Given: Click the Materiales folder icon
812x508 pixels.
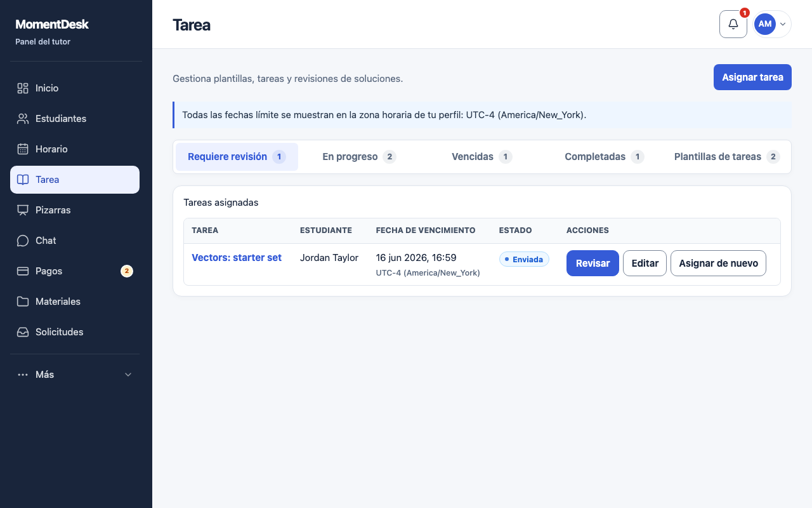Looking at the screenshot, I should [x=23, y=302].
